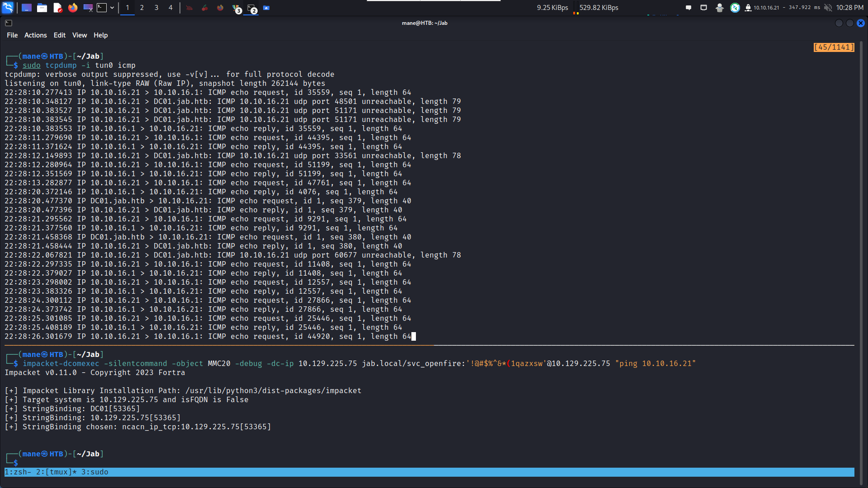Click the 'udp port 48501 unreachable' line
This screenshot has height=488, width=868.
click(x=233, y=102)
